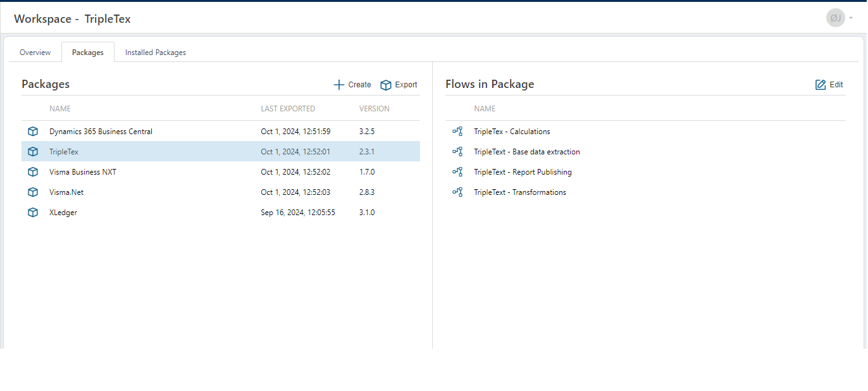Switch to the Overview tab
The image size is (868, 391).
point(35,53)
